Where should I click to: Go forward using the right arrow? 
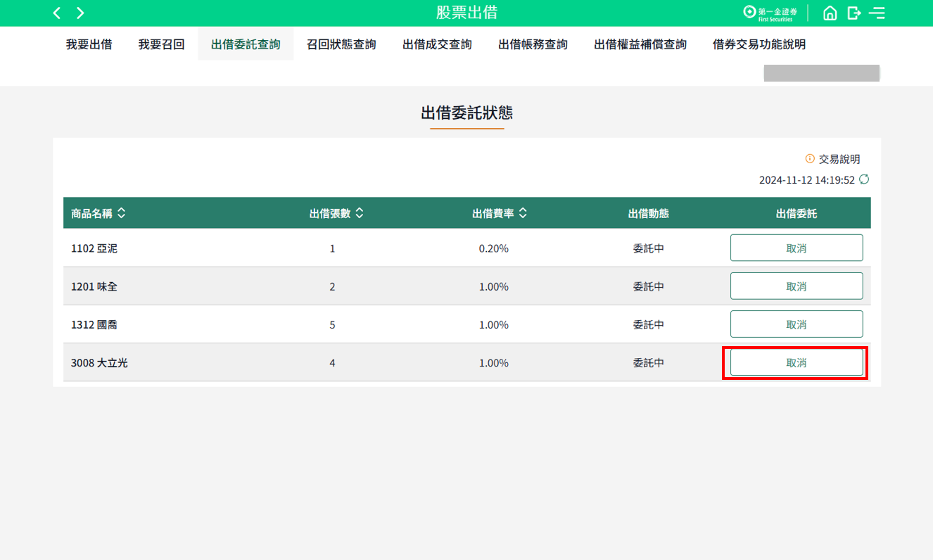pyautogui.click(x=80, y=13)
